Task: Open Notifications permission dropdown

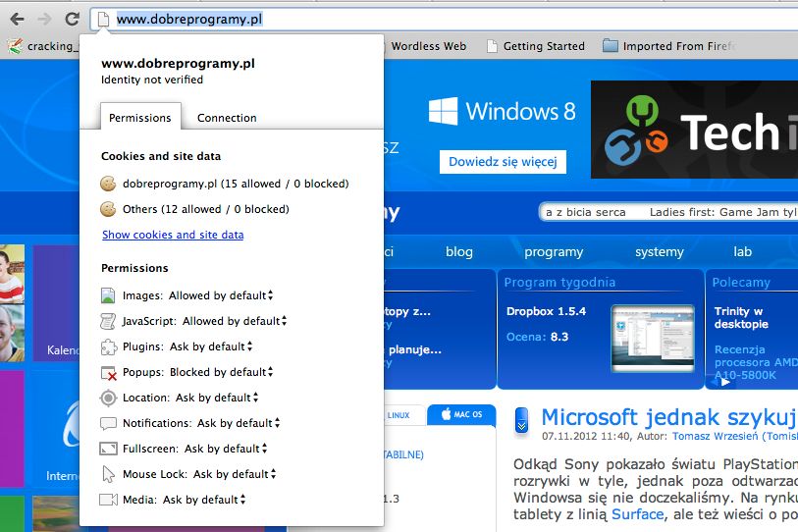Action: (239, 423)
